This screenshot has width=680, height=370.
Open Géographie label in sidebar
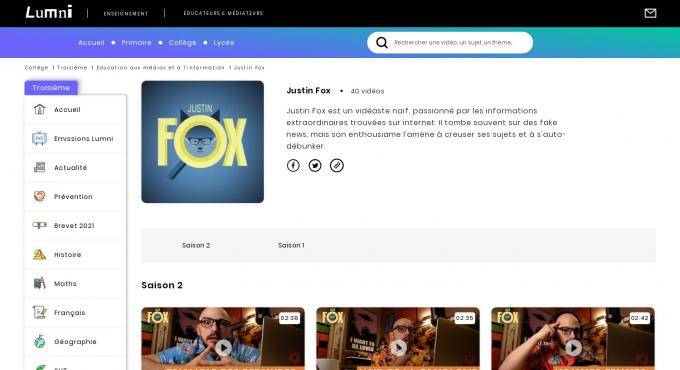pos(75,342)
